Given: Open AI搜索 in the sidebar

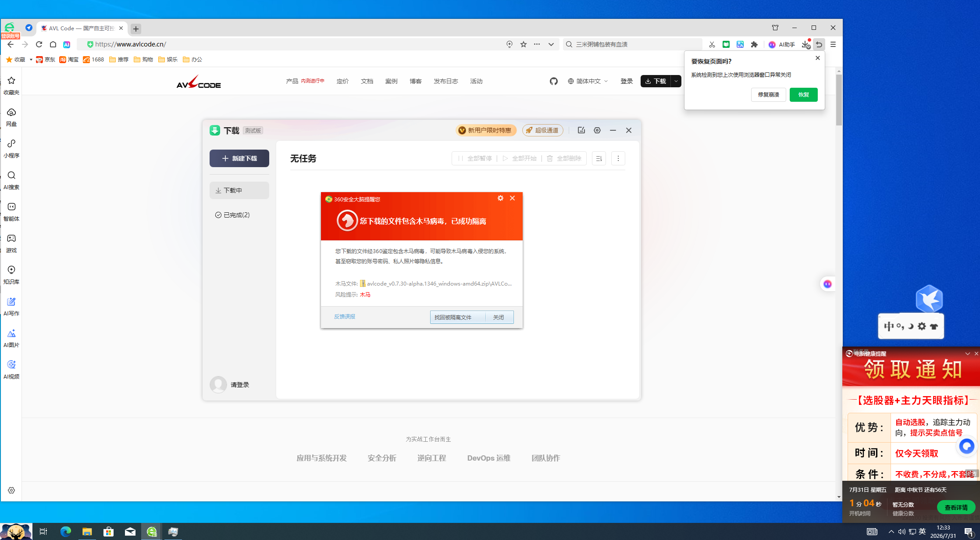Looking at the screenshot, I should 11,180.
